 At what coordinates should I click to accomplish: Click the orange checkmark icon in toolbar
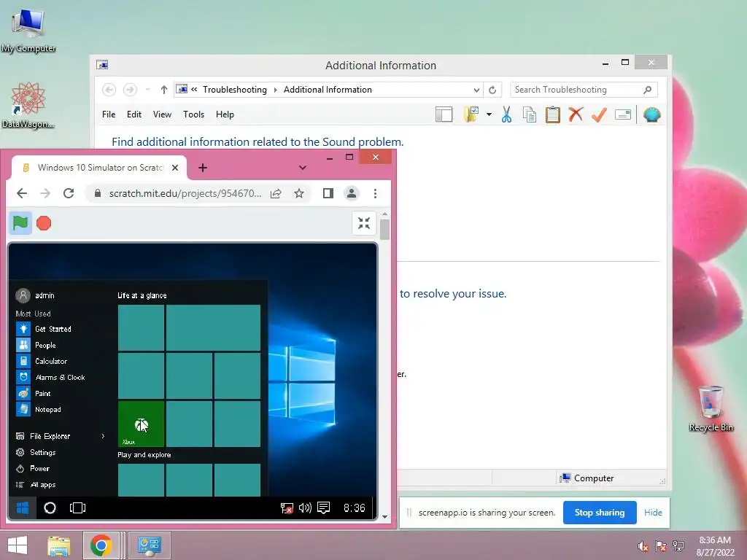coord(599,114)
